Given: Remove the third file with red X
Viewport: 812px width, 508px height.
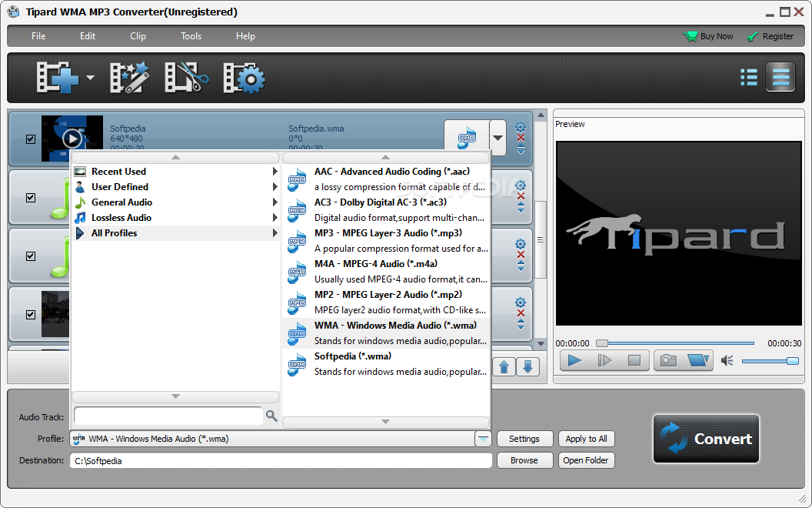Looking at the screenshot, I should [x=521, y=255].
